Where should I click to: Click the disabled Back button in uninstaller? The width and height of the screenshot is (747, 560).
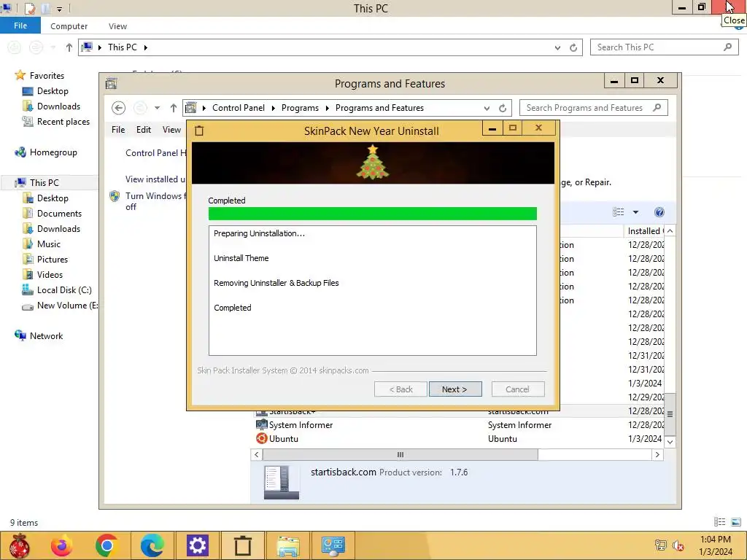click(x=400, y=389)
